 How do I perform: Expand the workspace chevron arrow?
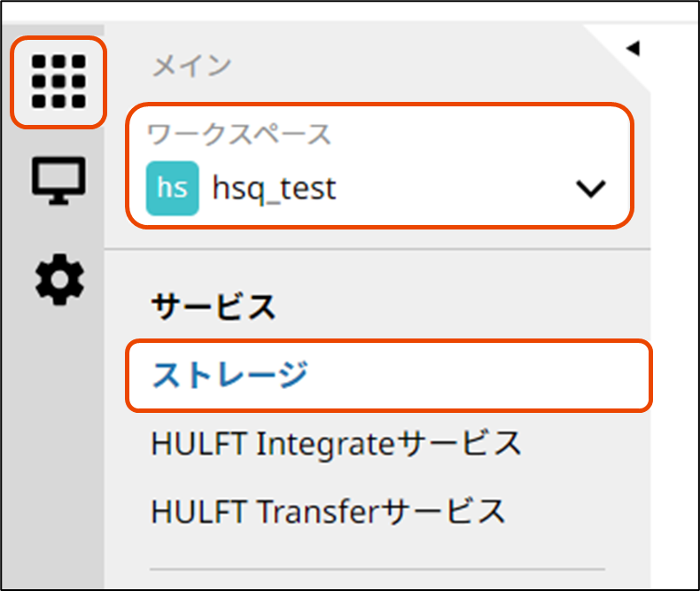point(590,189)
